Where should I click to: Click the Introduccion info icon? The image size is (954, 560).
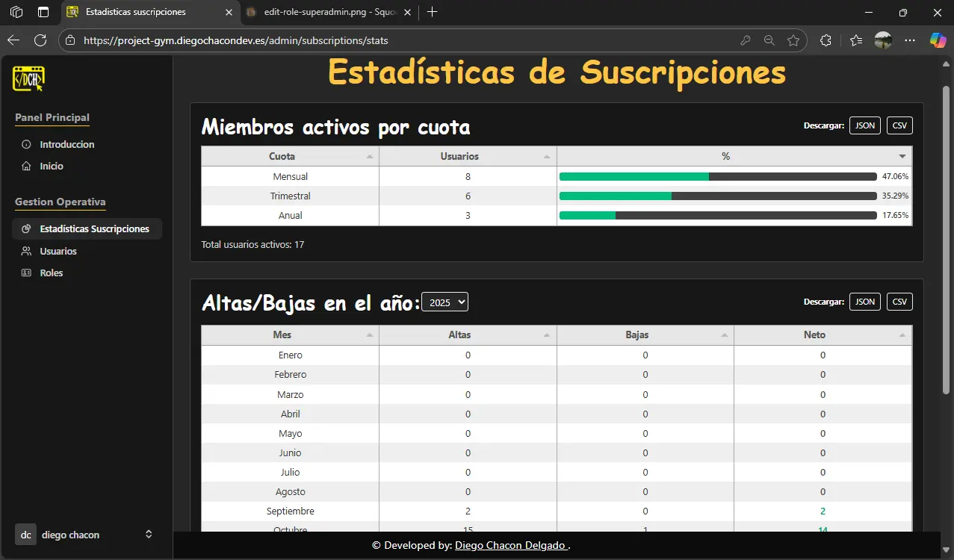[25, 144]
